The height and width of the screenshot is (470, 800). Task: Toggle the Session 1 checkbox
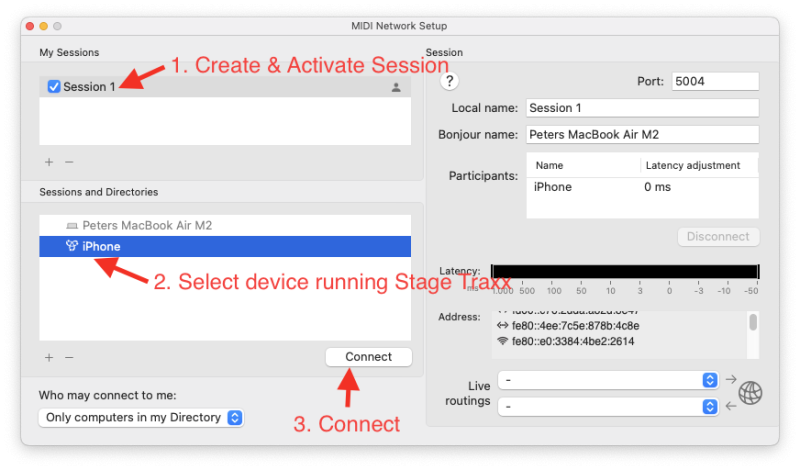point(54,87)
